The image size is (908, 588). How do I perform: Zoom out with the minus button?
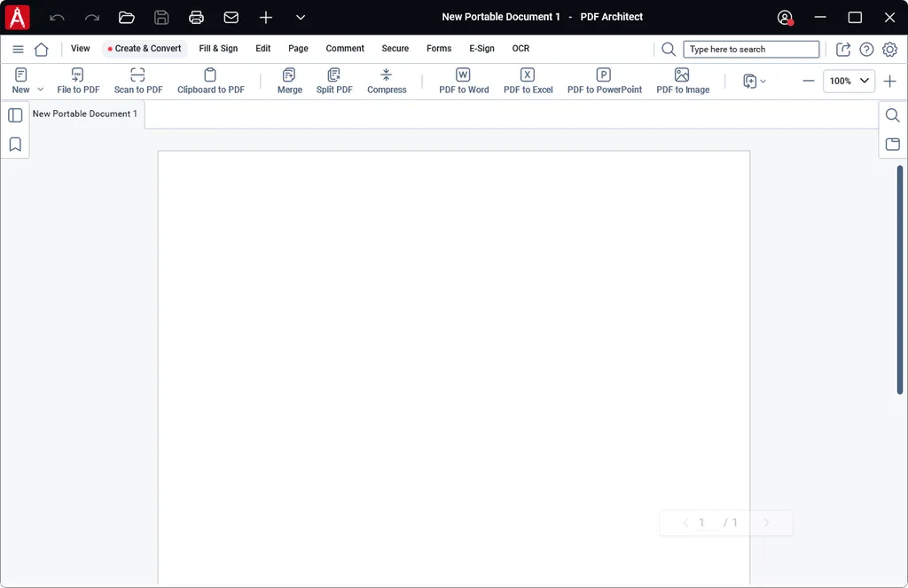(809, 81)
